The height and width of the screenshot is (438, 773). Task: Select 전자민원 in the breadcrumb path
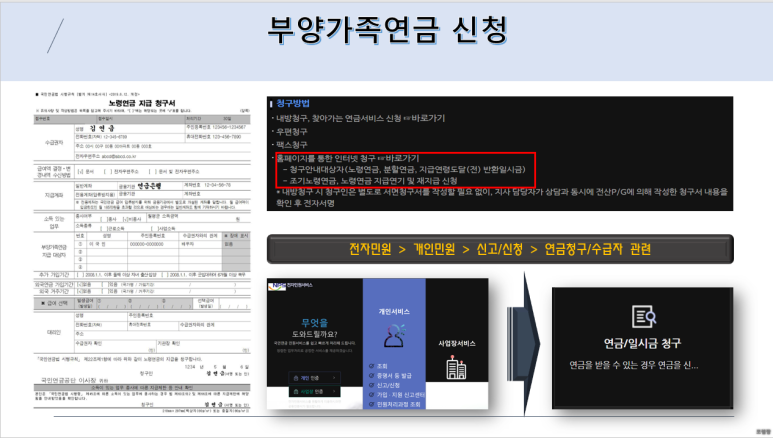tap(370, 249)
